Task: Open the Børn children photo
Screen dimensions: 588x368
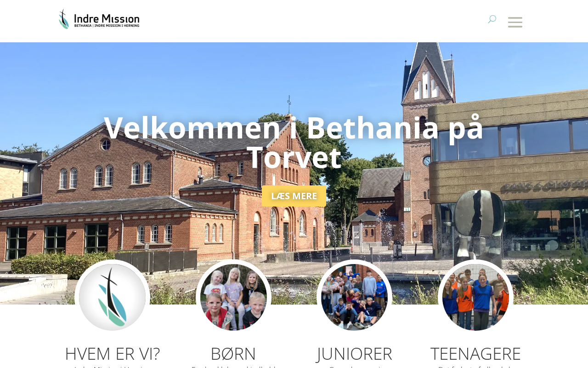Action: tap(233, 297)
